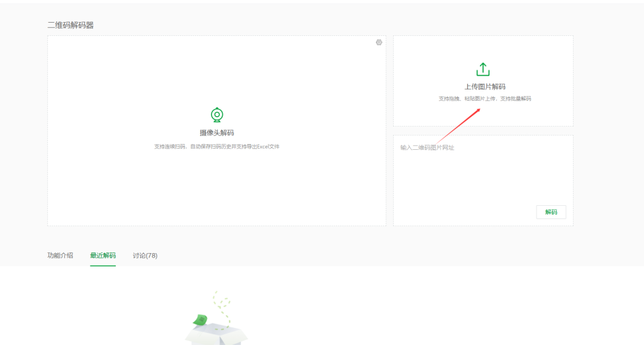Select the 上传图片解码 label

[484, 87]
